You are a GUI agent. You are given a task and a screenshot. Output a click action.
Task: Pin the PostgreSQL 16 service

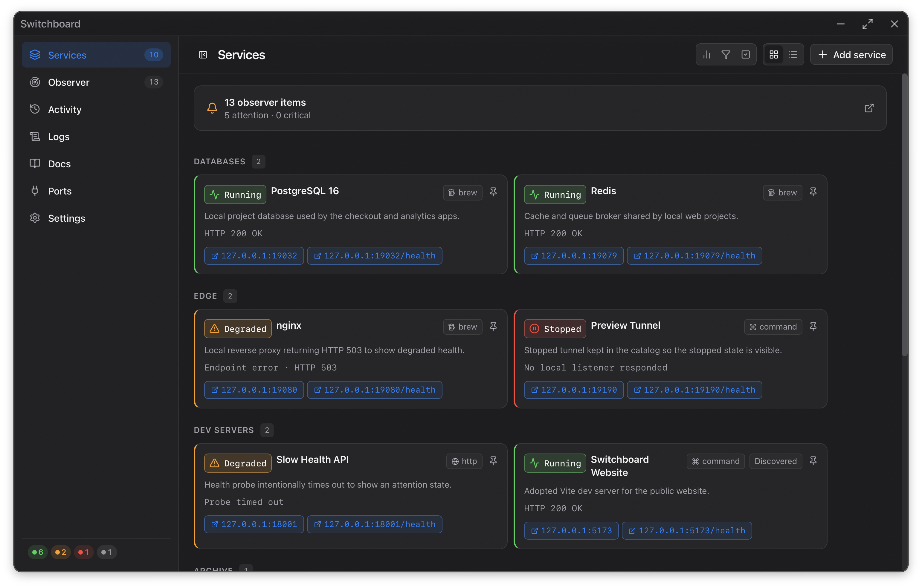(x=493, y=192)
